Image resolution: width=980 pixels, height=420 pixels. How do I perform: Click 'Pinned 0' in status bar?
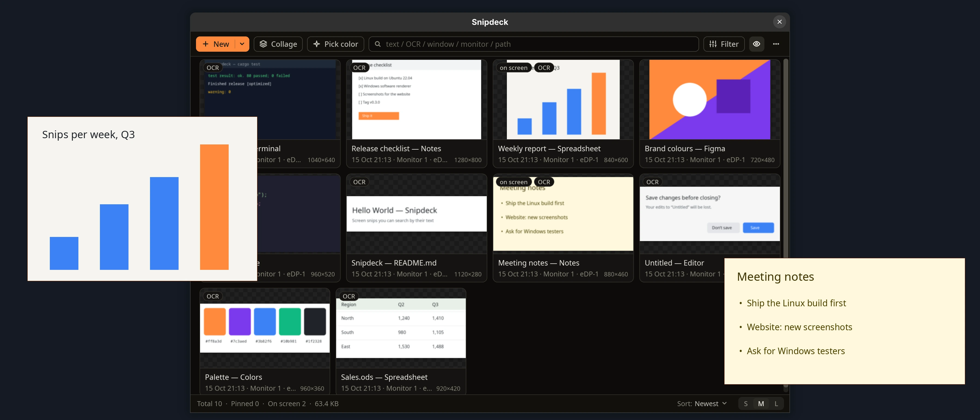[245, 404]
